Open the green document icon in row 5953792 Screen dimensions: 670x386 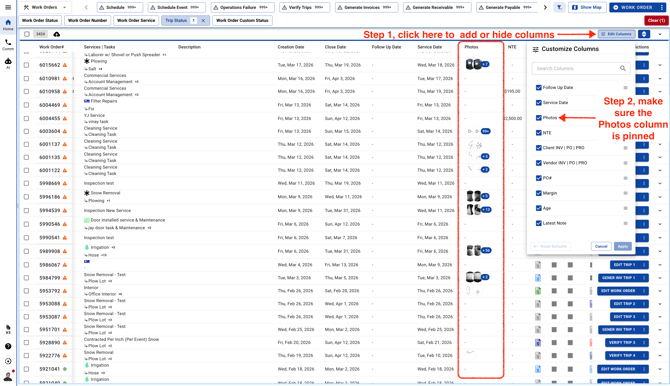pos(538,291)
